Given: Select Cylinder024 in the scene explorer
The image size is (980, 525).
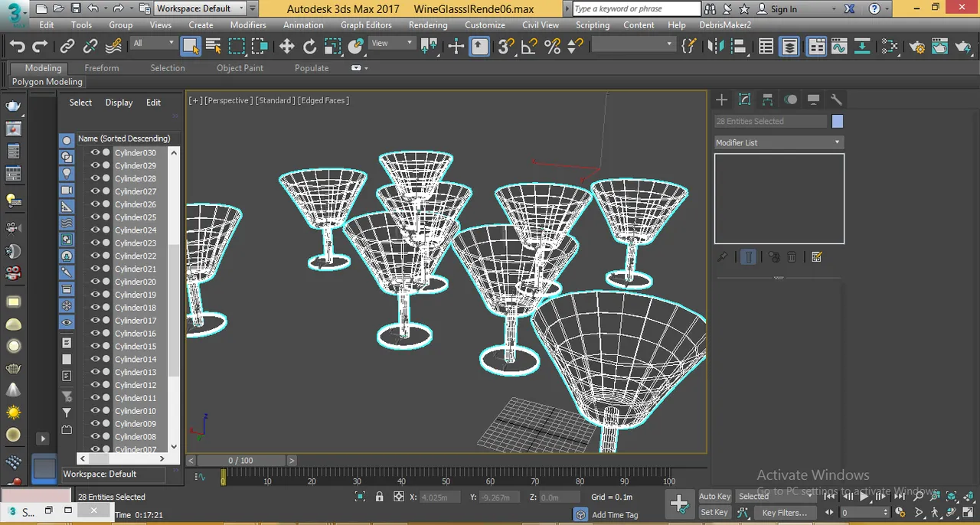Looking at the screenshot, I should (x=136, y=230).
